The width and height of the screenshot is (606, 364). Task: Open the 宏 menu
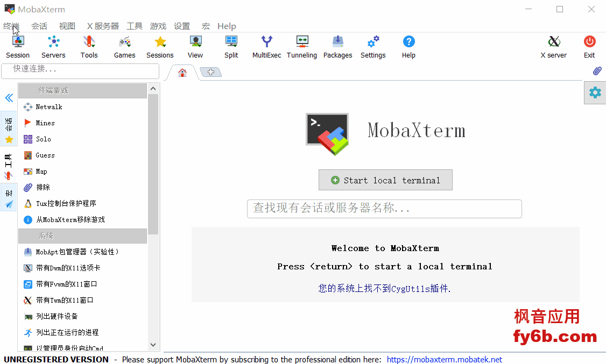tap(206, 26)
